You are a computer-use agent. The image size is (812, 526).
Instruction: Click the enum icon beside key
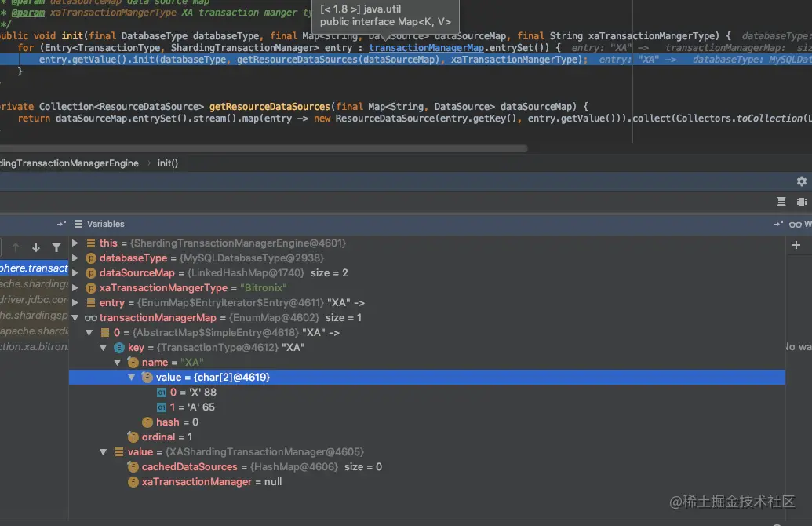coord(119,348)
